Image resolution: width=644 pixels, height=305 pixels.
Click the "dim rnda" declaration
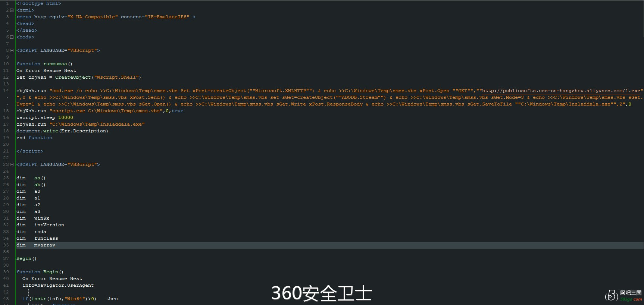click(x=31, y=232)
